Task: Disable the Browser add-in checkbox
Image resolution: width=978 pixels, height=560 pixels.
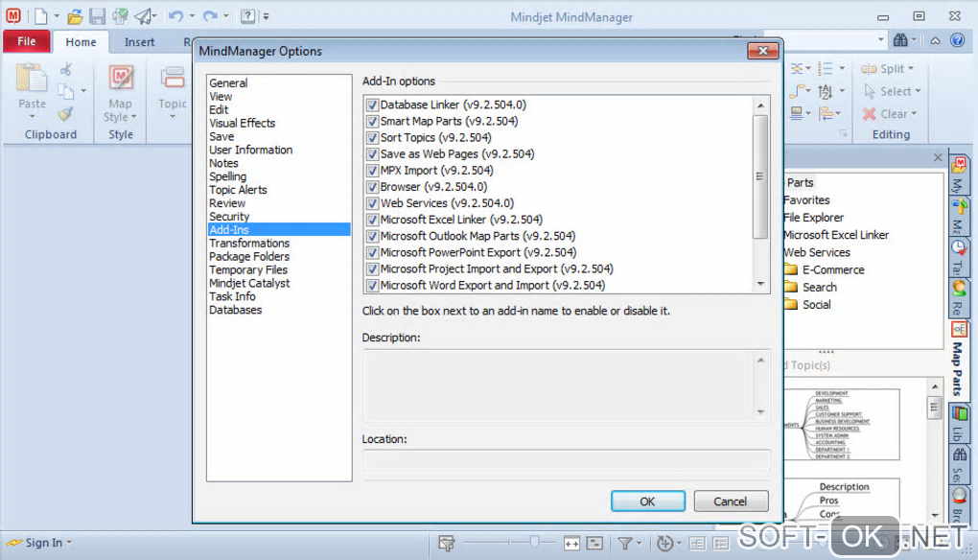Action: point(372,186)
